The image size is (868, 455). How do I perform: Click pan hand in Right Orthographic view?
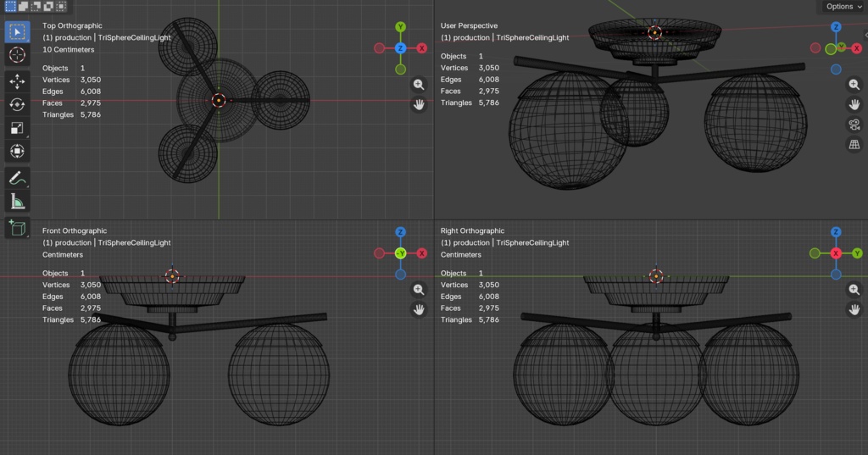click(854, 309)
